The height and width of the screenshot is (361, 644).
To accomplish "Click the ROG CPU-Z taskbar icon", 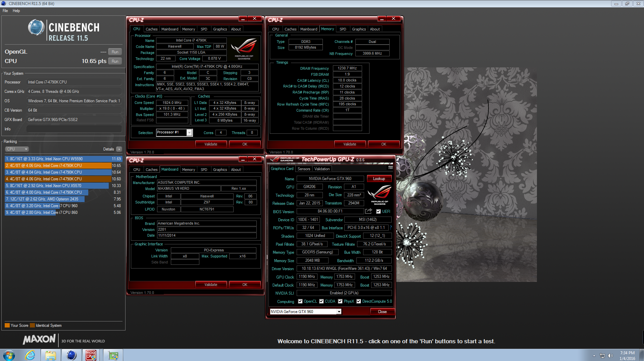I will coord(91,355).
